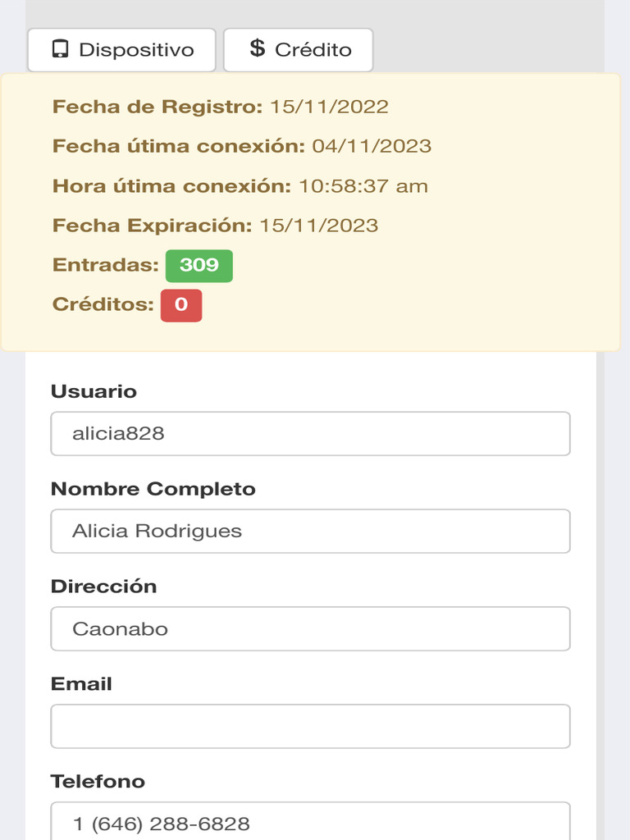Focus the Dirección field containing Caonabo

click(310, 629)
